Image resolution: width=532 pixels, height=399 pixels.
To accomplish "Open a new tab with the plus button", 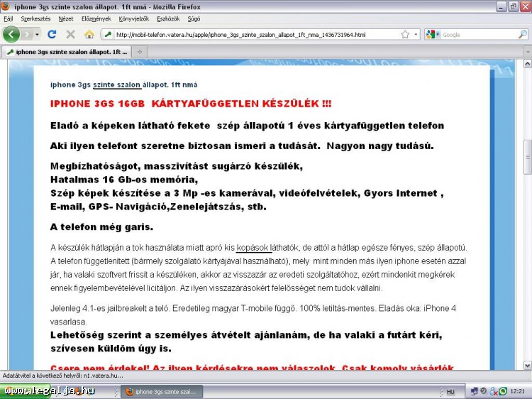I will tap(139, 52).
